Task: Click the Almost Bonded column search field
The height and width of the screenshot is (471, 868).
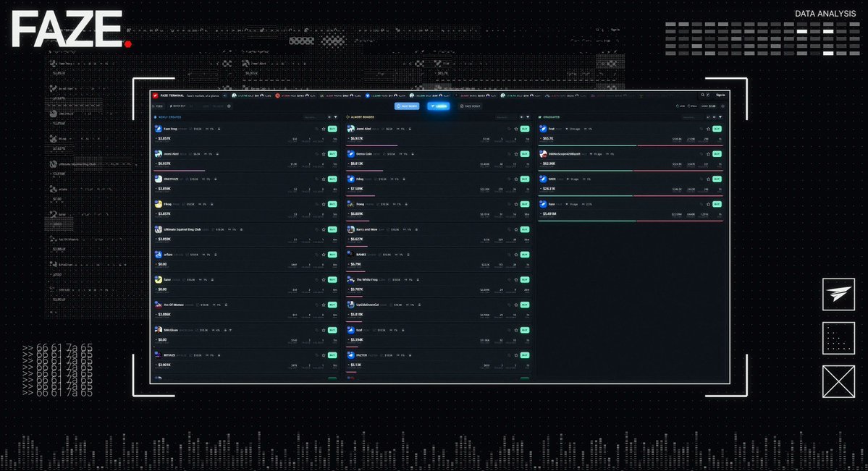Action: click(505, 117)
